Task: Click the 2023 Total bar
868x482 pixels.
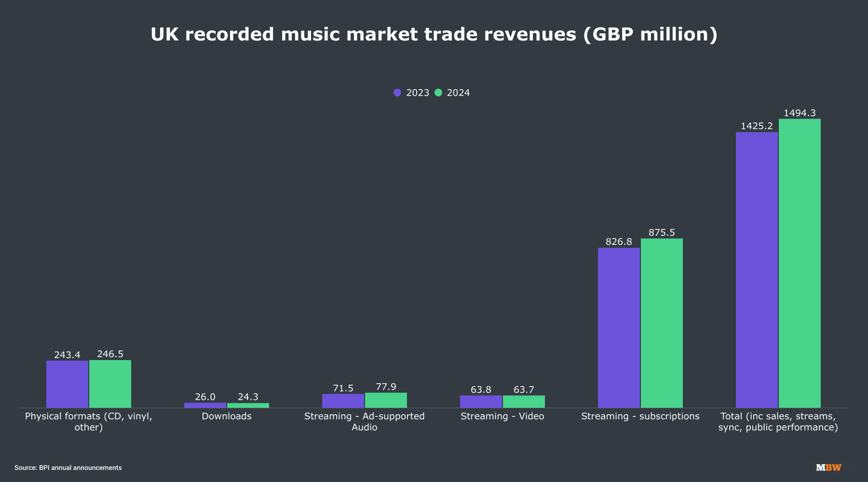Action: pyautogui.click(x=757, y=270)
